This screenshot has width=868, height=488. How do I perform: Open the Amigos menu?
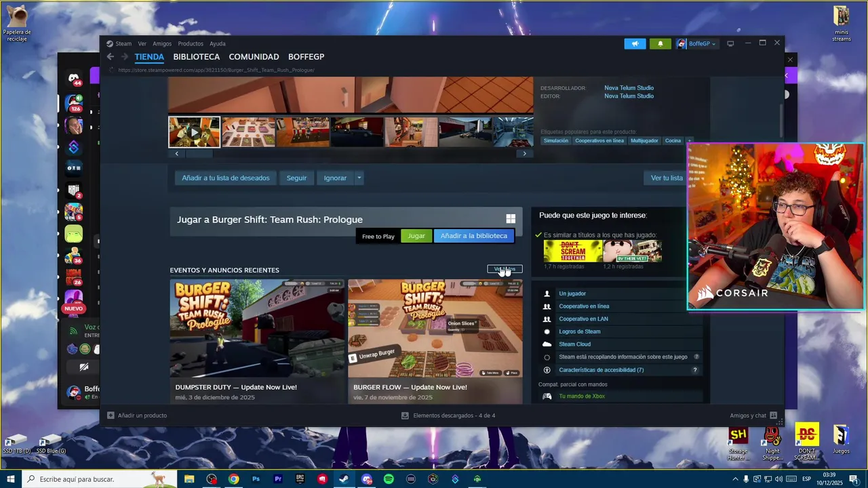[x=162, y=43]
